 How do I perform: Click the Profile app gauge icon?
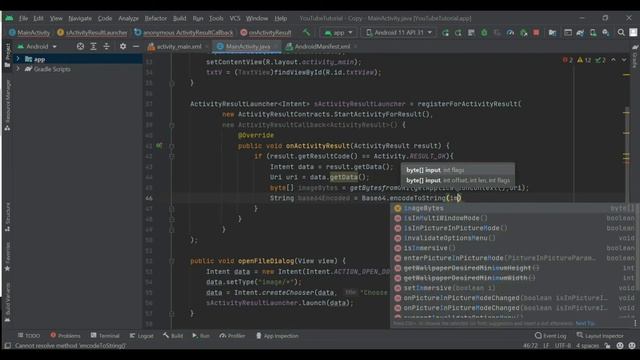click(x=510, y=33)
